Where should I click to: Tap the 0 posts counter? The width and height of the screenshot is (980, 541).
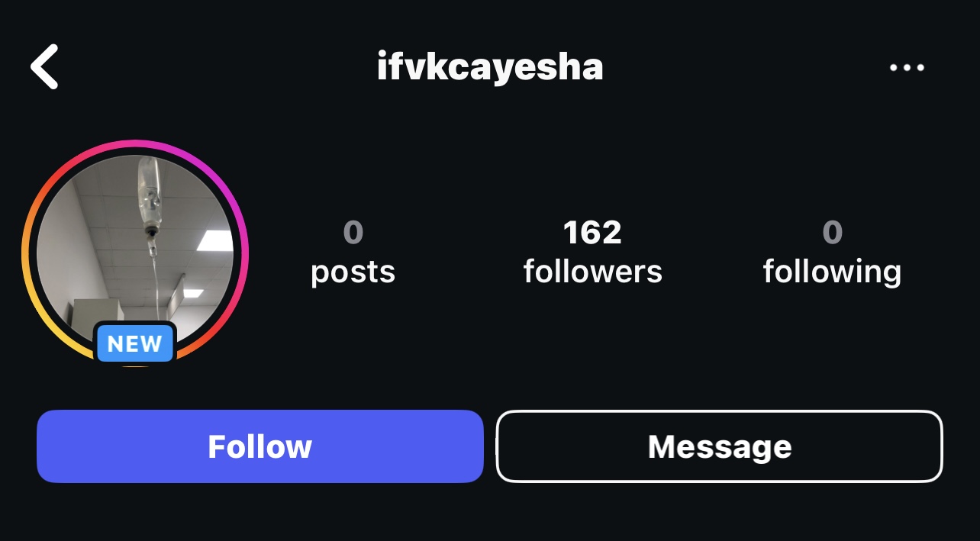click(353, 252)
